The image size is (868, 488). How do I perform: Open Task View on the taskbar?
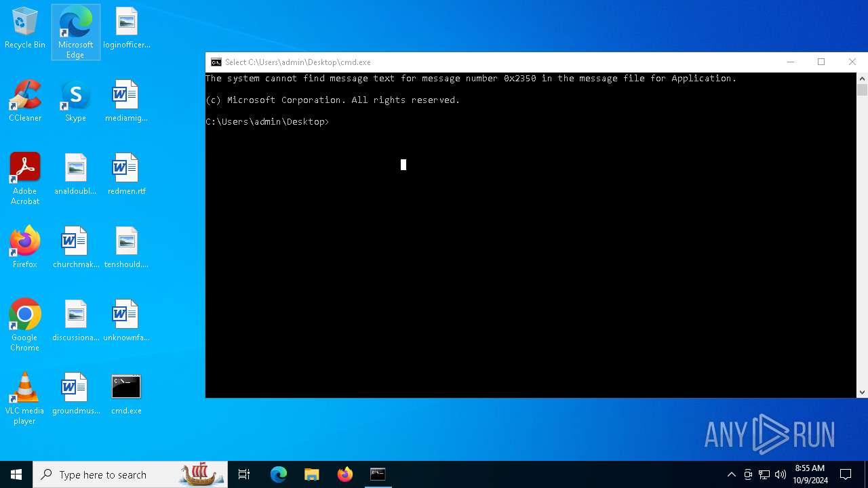(244, 474)
